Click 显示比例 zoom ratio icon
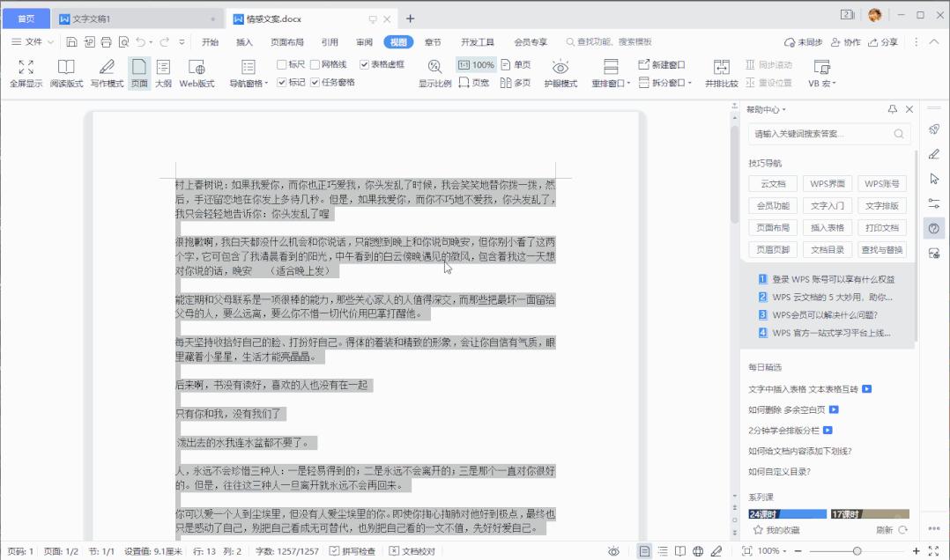Image resolution: width=950 pixels, height=560 pixels. 434,70
